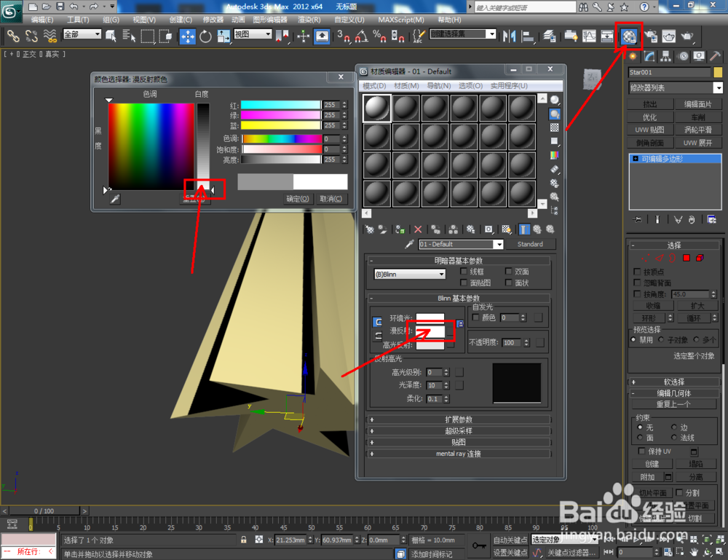Toggle checkered background icon in Material Editor
This screenshot has width=728, height=560.
(554, 127)
